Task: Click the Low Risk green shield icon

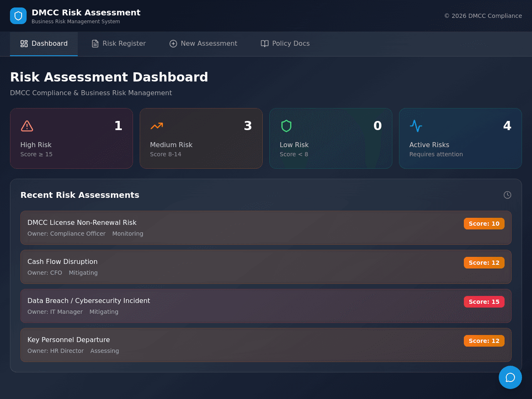Action: tap(286, 126)
